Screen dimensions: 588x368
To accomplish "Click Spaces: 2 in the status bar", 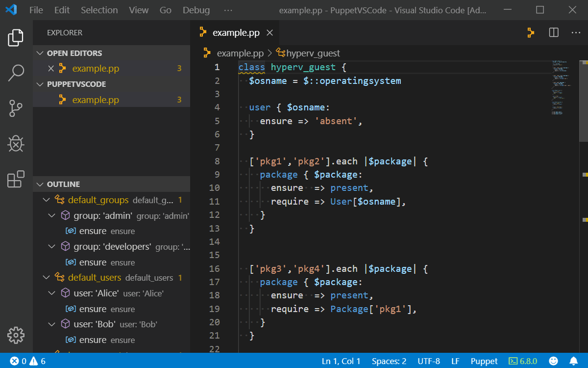I will (x=389, y=361).
